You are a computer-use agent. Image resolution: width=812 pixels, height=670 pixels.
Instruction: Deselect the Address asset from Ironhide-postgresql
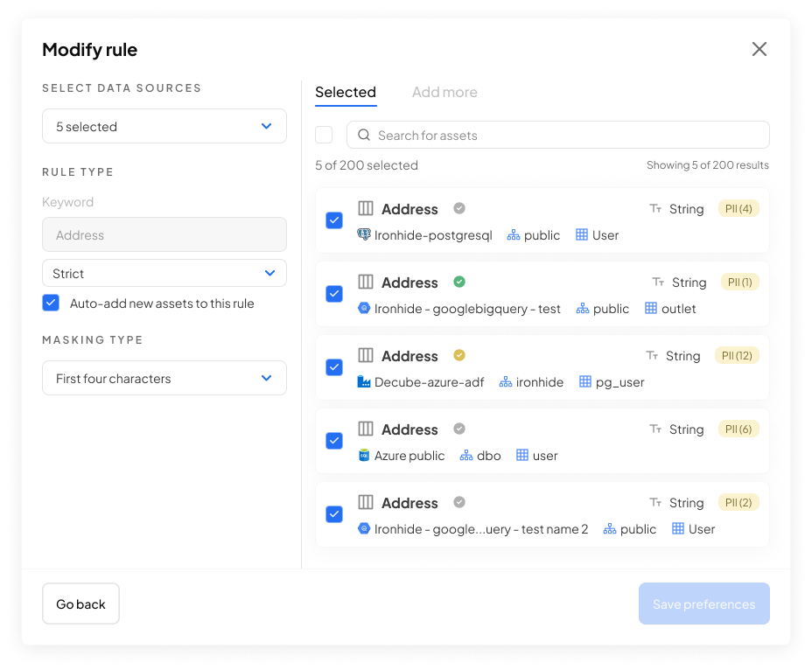point(334,220)
